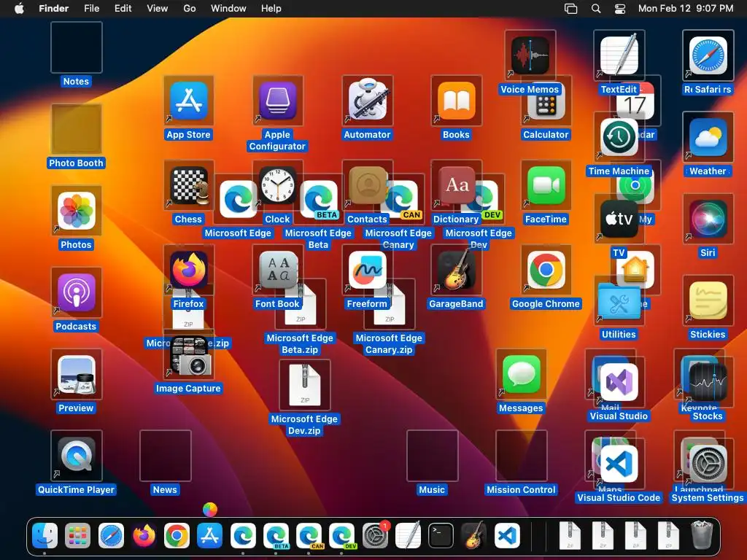Screen dimensions: 747x560
Task: Select the Safari compass icon on desktop
Action: [708, 55]
